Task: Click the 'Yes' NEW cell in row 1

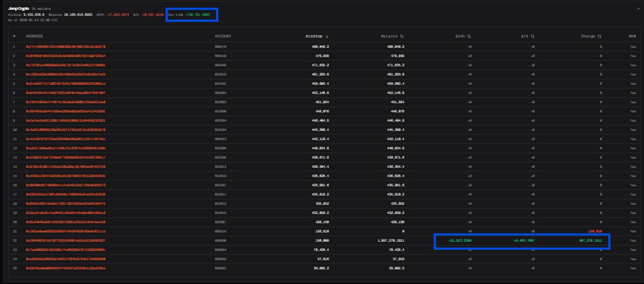Action: (633, 47)
